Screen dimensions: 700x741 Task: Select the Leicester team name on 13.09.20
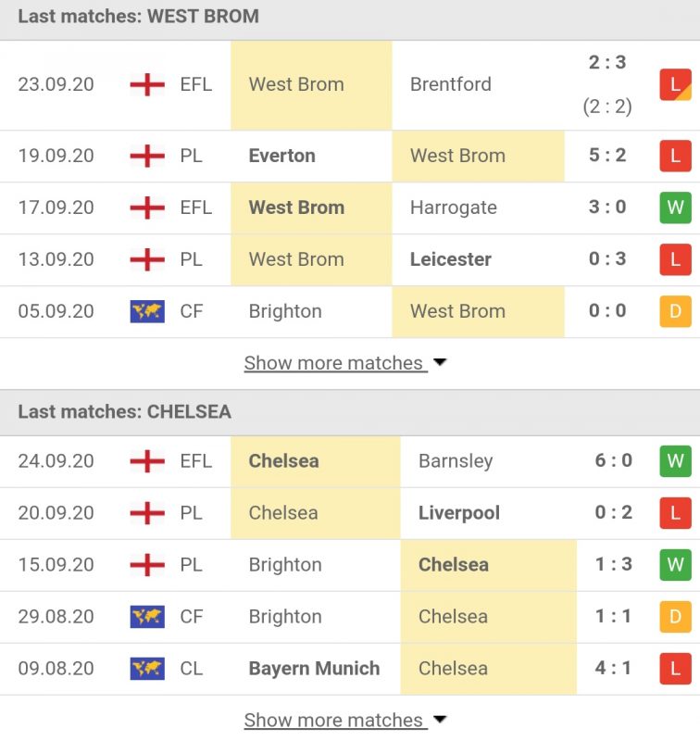click(450, 259)
